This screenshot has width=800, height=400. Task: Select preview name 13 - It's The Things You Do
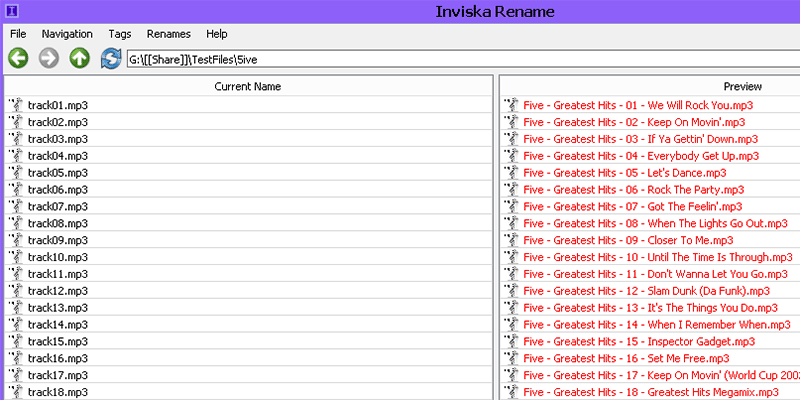(651, 307)
